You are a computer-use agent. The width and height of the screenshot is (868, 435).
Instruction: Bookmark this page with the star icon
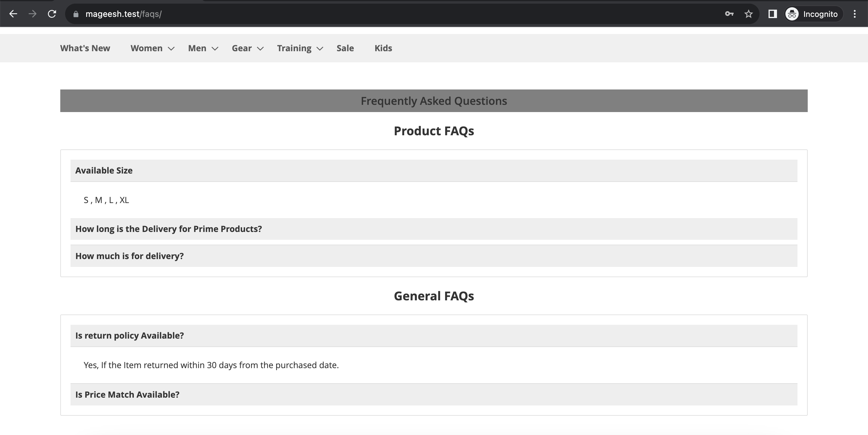(748, 14)
